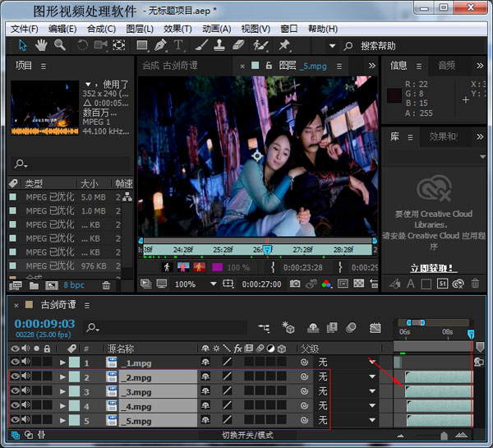Click the snapshot camera icon in viewer
The image size is (493, 448).
(x=295, y=284)
